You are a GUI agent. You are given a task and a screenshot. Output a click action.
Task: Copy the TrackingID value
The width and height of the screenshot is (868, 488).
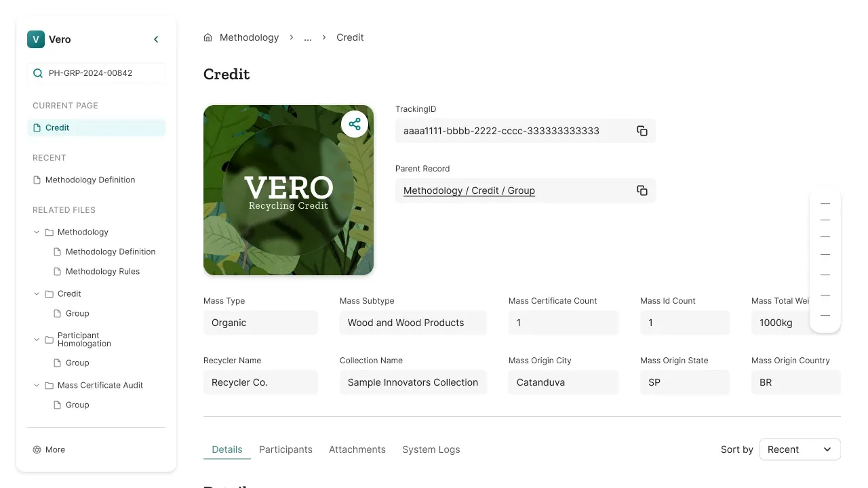pos(642,131)
